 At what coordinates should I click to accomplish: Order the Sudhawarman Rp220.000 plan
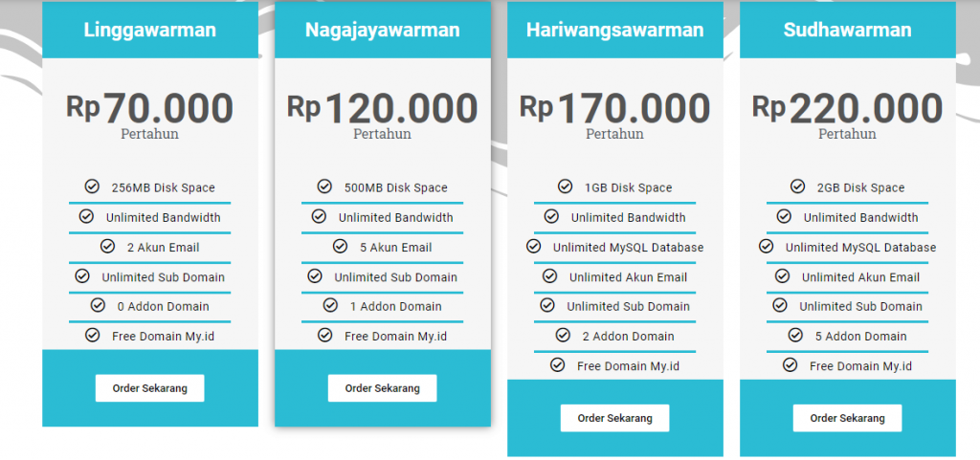[x=848, y=418]
